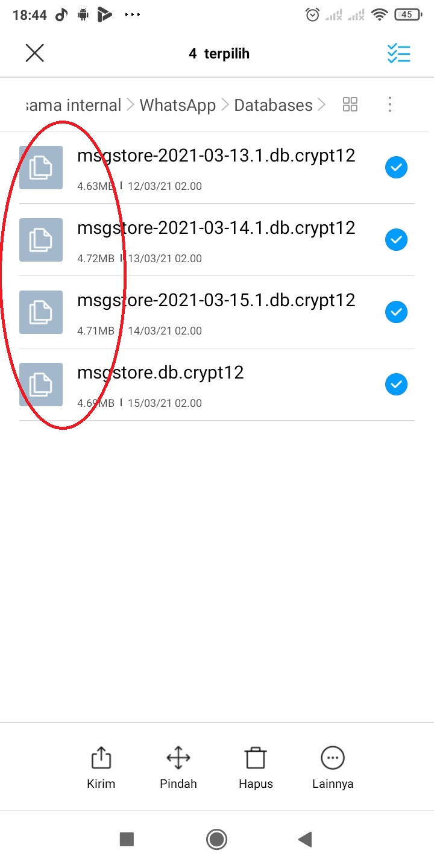Select Databases breadcrumb item

coord(273,105)
